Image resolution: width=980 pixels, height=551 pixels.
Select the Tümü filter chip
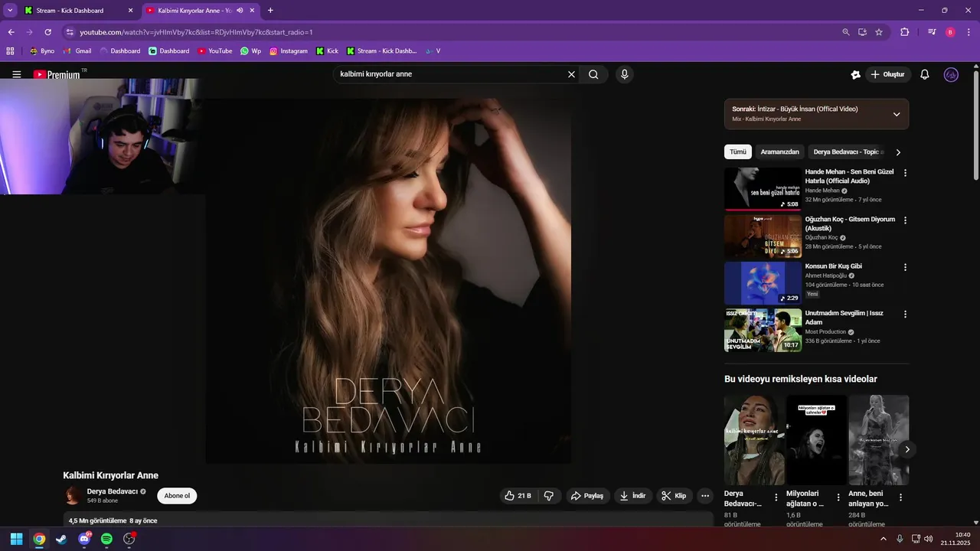pos(738,152)
